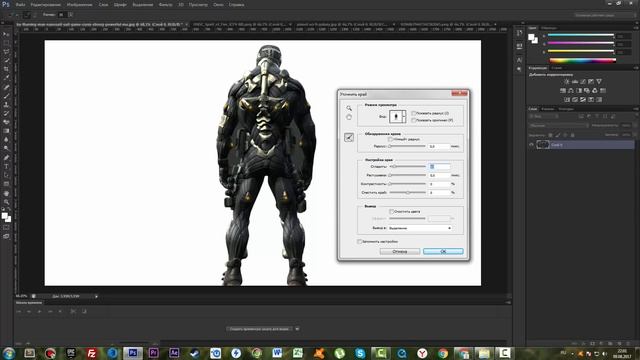This screenshot has height=360, width=640.
Task: Enable the Decontaminate Colors checkbox
Action: tap(391, 211)
